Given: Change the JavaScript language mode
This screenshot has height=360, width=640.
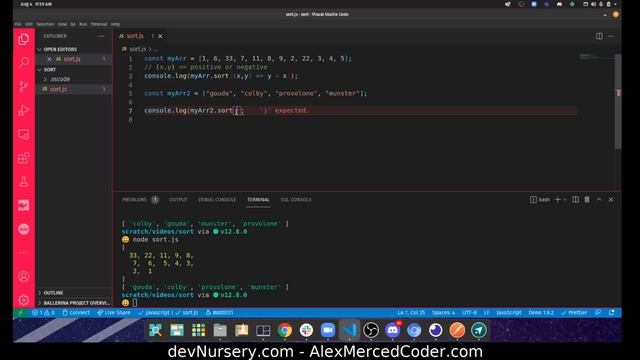Looking at the screenshot, I should (509, 313).
